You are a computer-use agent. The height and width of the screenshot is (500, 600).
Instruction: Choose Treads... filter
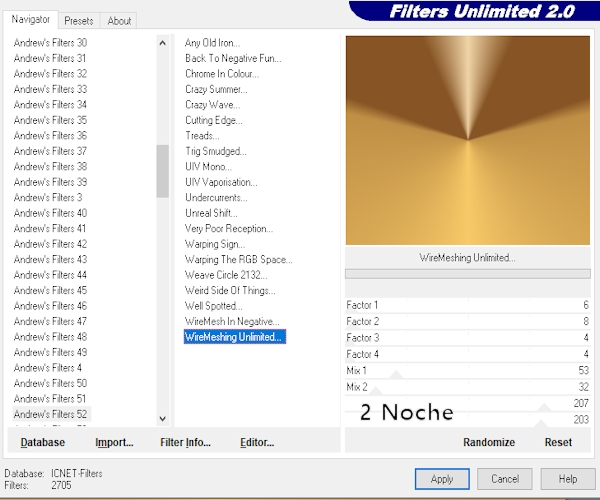[202, 135]
